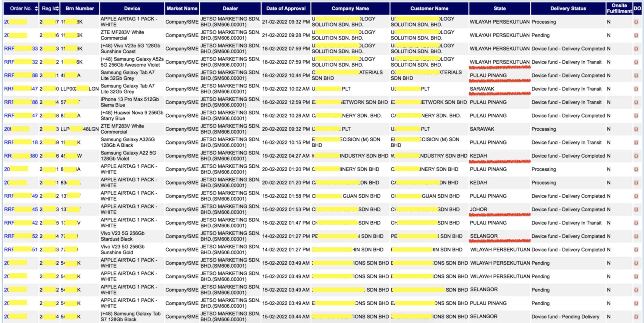644x323 pixels.
Task: Open DO icon for Samsung Galaxy A325G row
Action: pos(636,143)
